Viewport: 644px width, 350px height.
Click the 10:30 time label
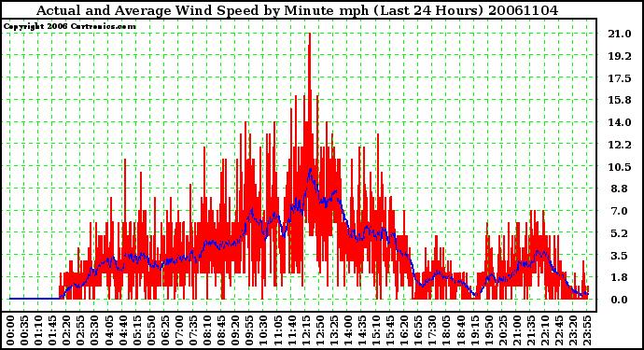click(x=263, y=330)
